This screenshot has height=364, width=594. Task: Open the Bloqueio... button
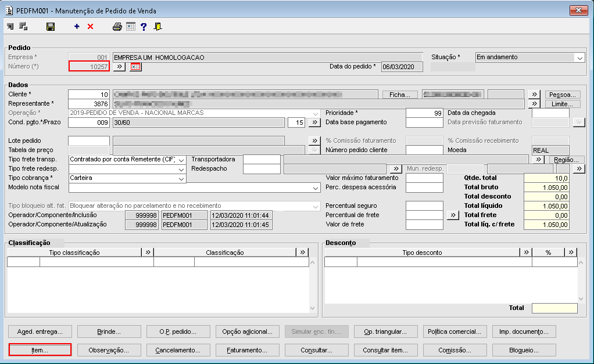(524, 350)
